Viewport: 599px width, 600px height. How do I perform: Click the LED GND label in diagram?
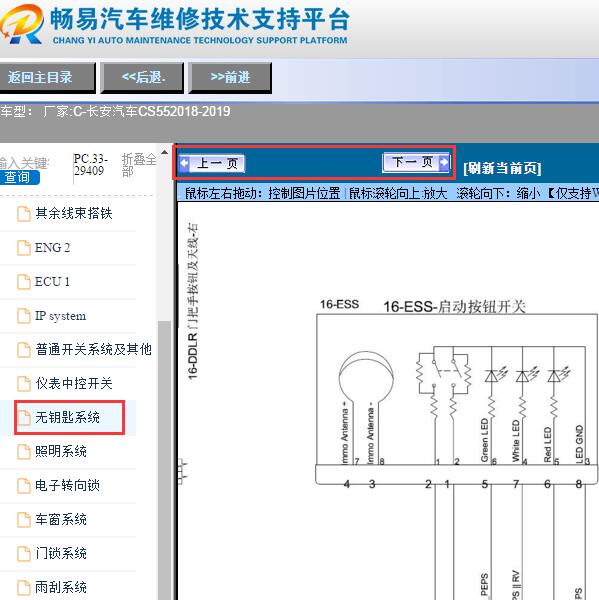[x=579, y=444]
